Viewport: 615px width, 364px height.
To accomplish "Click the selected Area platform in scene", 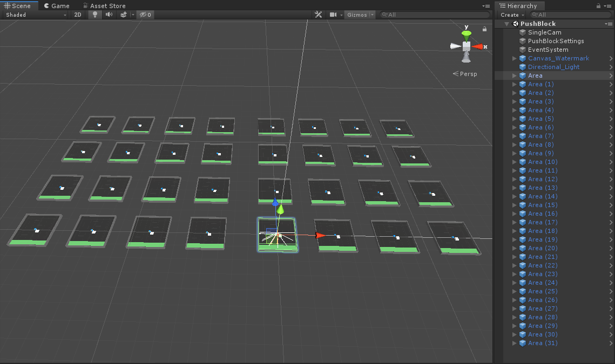I will click(278, 235).
